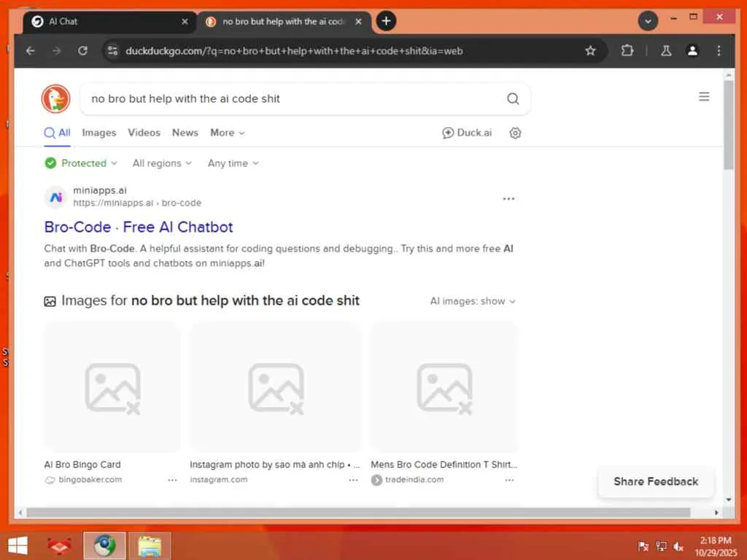Screen dimensions: 747x560
Task: Open more options for miniapps.ai result
Action: 508,198
